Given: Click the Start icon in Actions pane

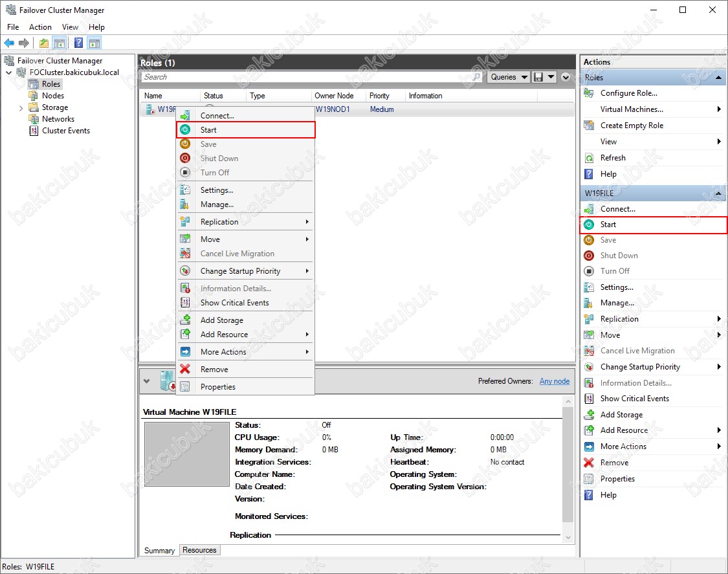Looking at the screenshot, I should coord(589,225).
